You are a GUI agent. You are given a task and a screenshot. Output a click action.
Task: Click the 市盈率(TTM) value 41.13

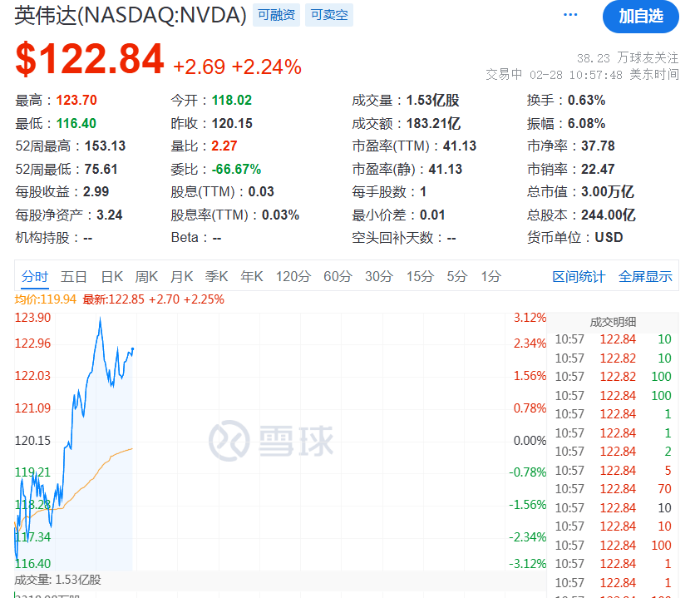(460, 146)
